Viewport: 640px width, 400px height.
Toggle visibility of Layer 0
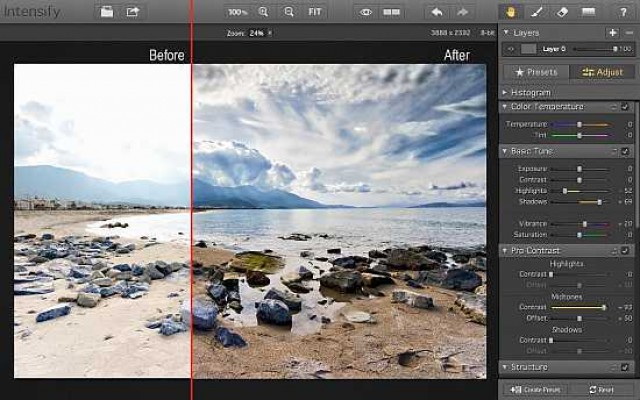click(x=510, y=48)
